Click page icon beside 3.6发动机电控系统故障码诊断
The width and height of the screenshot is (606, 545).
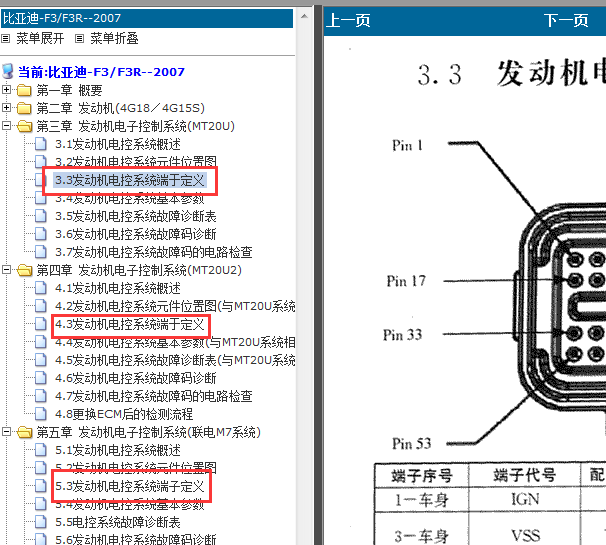[41, 234]
